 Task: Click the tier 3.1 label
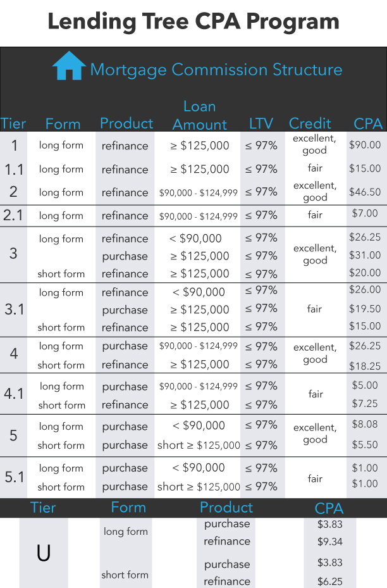click(14, 310)
